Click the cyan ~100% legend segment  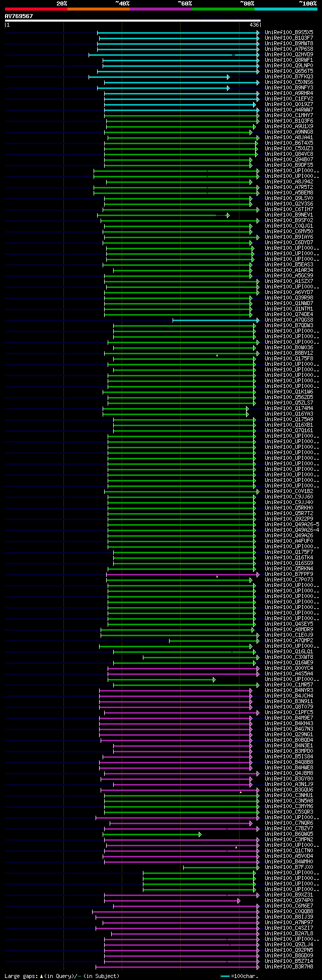coord(285,9)
